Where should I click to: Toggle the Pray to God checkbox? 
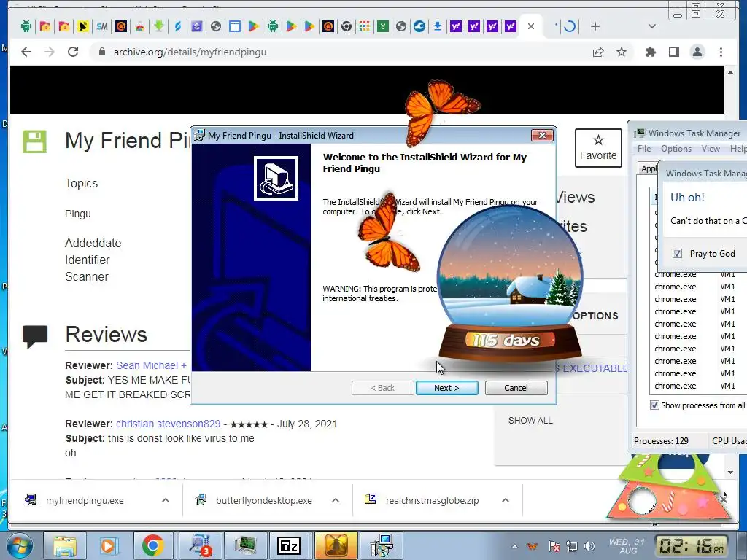click(x=677, y=253)
